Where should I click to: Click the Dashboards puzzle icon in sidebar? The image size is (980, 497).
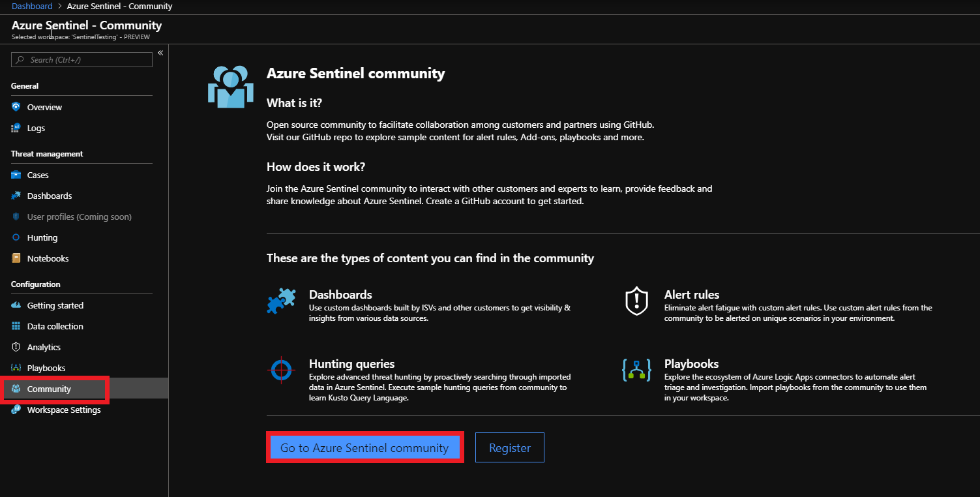click(16, 196)
